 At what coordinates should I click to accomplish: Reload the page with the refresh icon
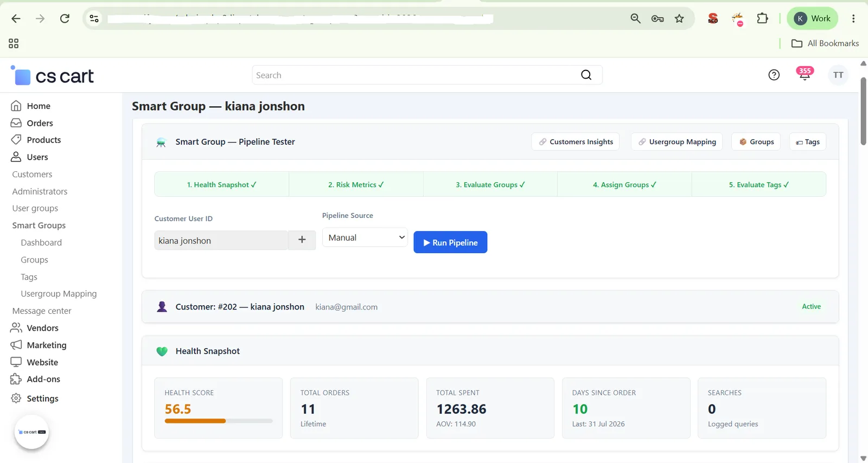(x=65, y=18)
